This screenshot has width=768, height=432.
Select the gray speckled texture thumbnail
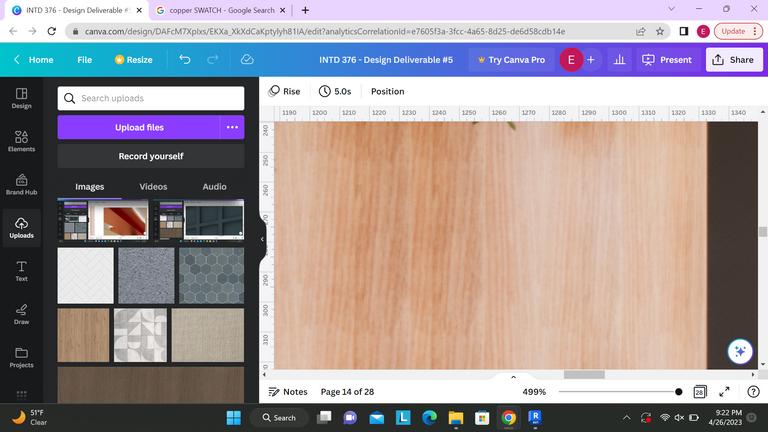tap(146, 275)
